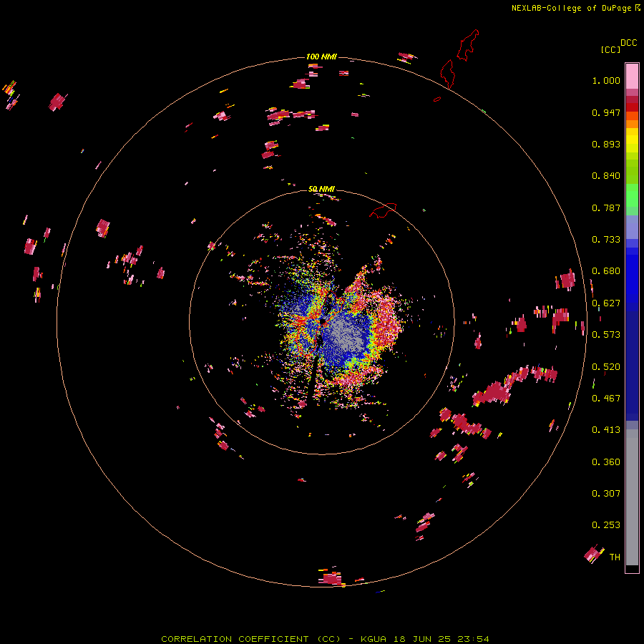
Task: Click the 0.520 value on the color scale
Action: point(606,367)
